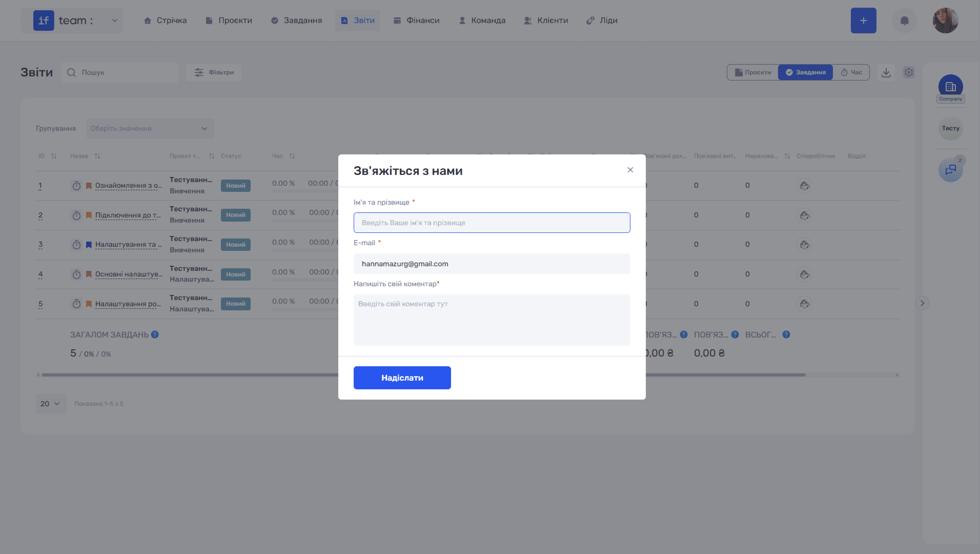980x554 pixels.
Task: Click the E-mail input field
Action: tap(492, 263)
